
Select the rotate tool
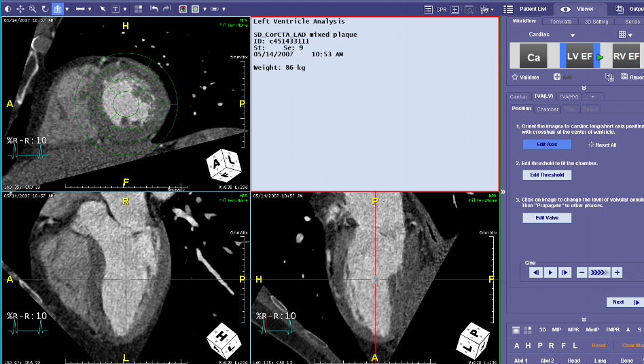coord(45,9)
